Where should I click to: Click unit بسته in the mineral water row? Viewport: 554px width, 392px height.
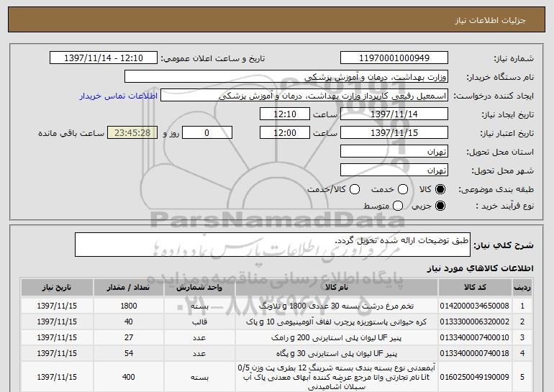coord(199,377)
